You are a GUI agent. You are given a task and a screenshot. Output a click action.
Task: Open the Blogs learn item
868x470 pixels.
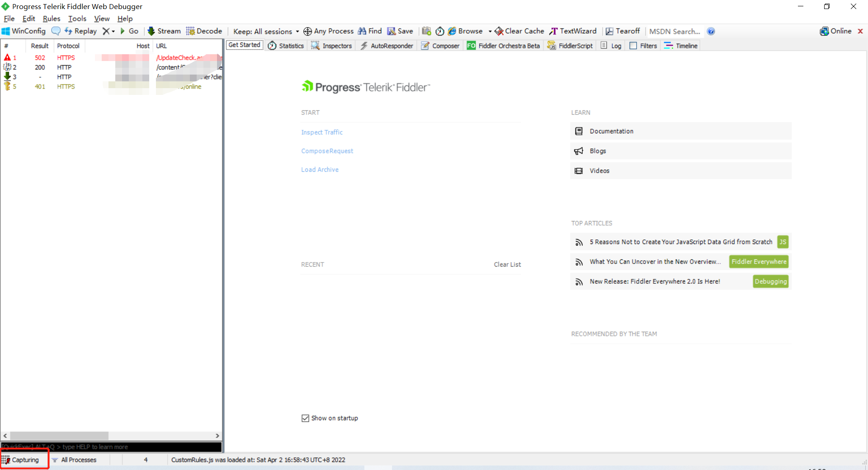tap(680, 151)
